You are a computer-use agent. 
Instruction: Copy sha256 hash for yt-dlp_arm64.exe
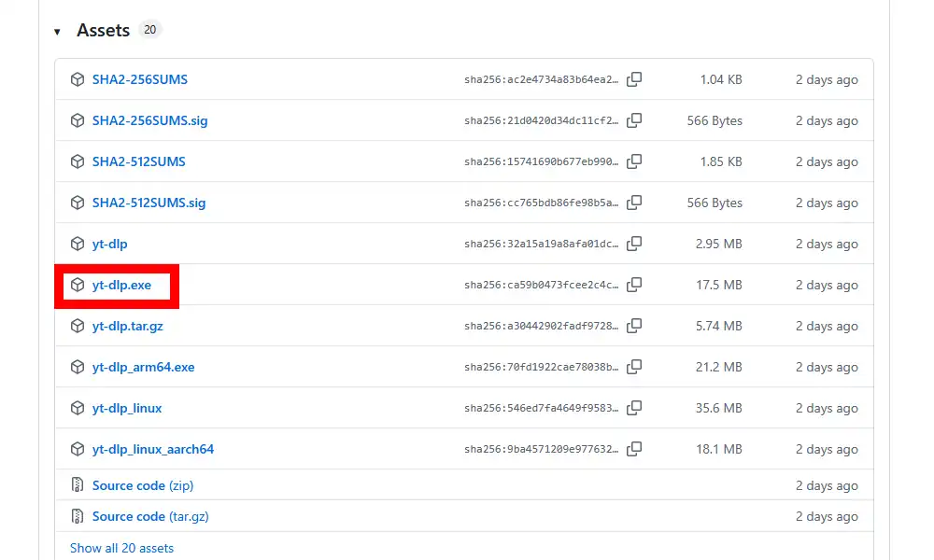coord(634,367)
